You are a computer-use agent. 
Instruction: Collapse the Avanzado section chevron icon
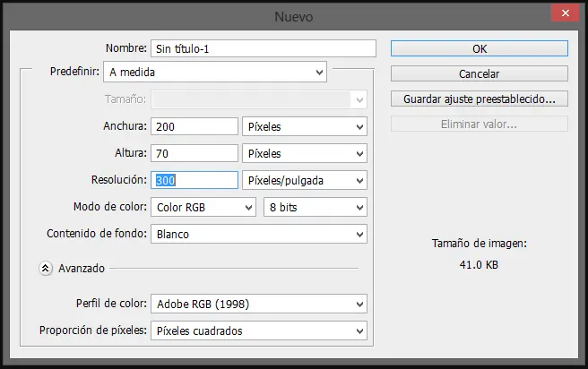[46, 267]
